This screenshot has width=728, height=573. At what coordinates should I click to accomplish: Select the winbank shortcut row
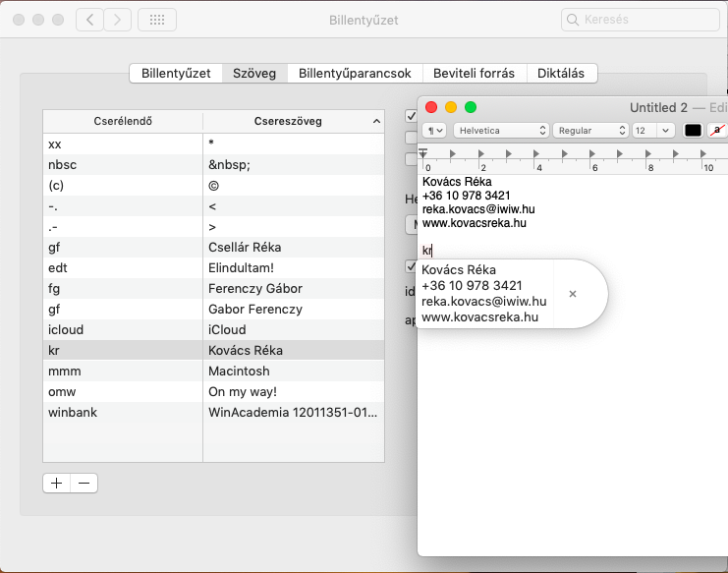pyautogui.click(x=123, y=413)
